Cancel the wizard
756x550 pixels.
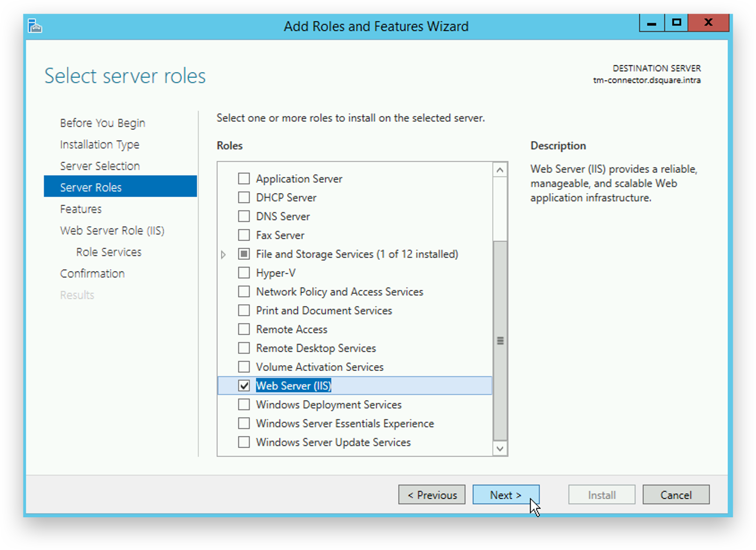[x=676, y=495]
